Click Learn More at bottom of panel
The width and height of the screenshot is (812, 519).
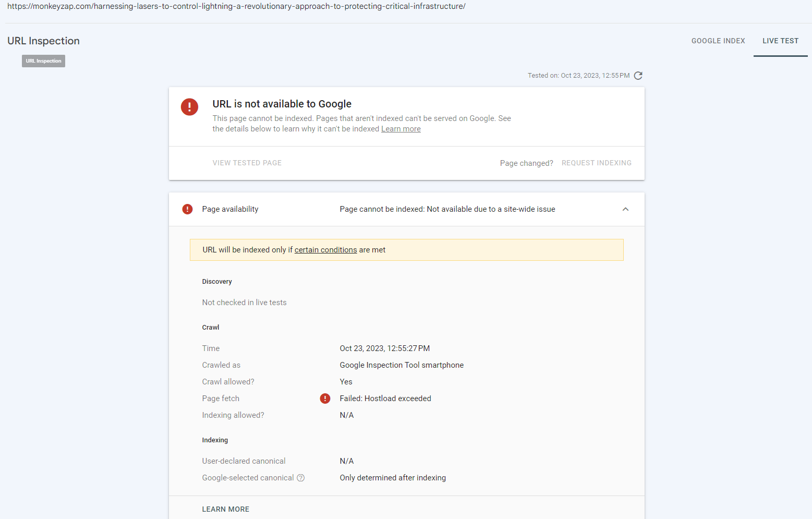(225, 509)
